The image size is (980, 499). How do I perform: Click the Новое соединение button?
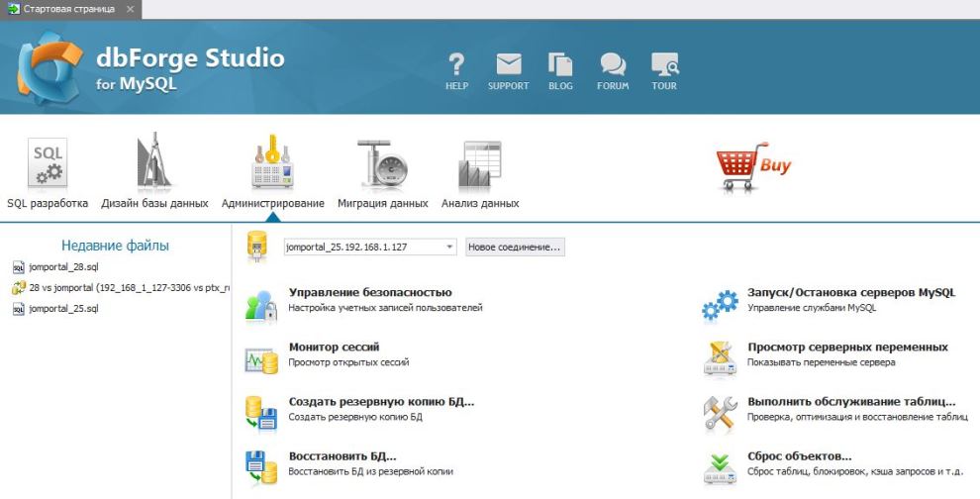click(x=515, y=247)
